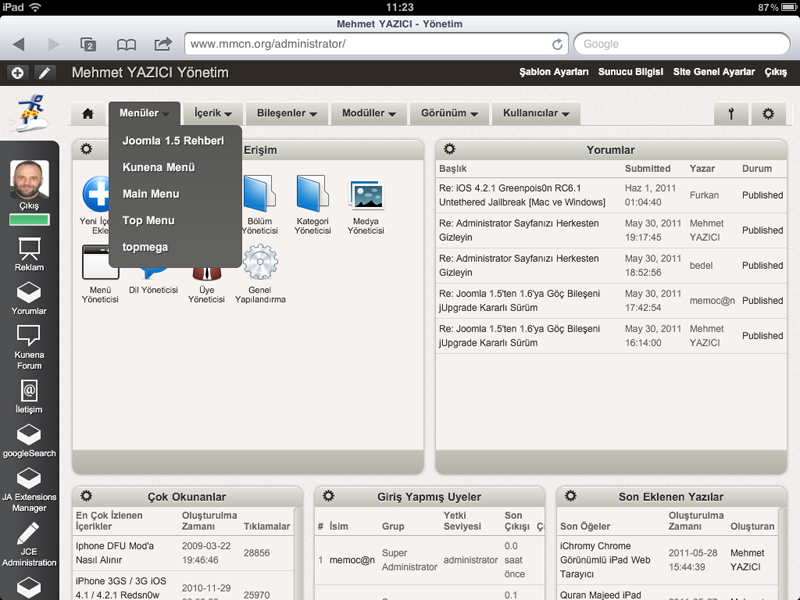Viewport: 800px width, 600px height.
Task: Click the plus icon in the black header
Action: [x=17, y=73]
